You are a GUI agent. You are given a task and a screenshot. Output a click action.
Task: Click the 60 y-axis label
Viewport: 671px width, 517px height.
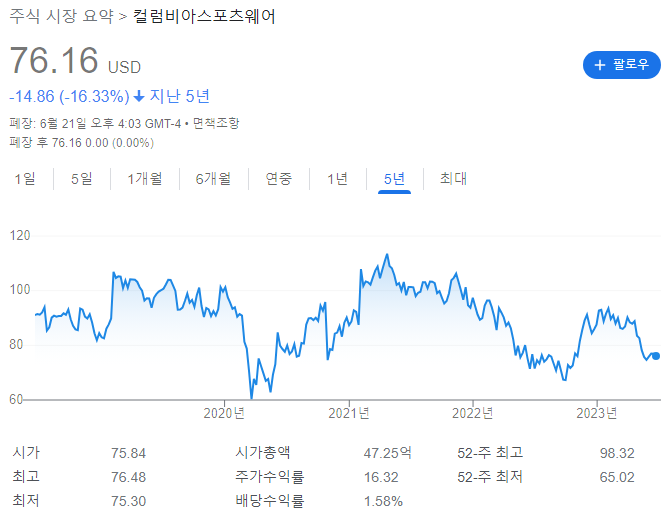(x=16, y=400)
